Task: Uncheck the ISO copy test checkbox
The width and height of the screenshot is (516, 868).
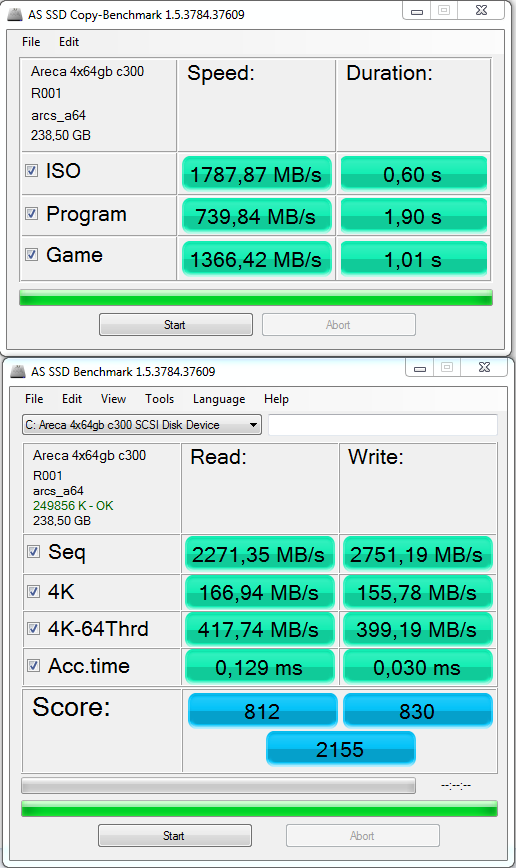Action: tap(32, 170)
